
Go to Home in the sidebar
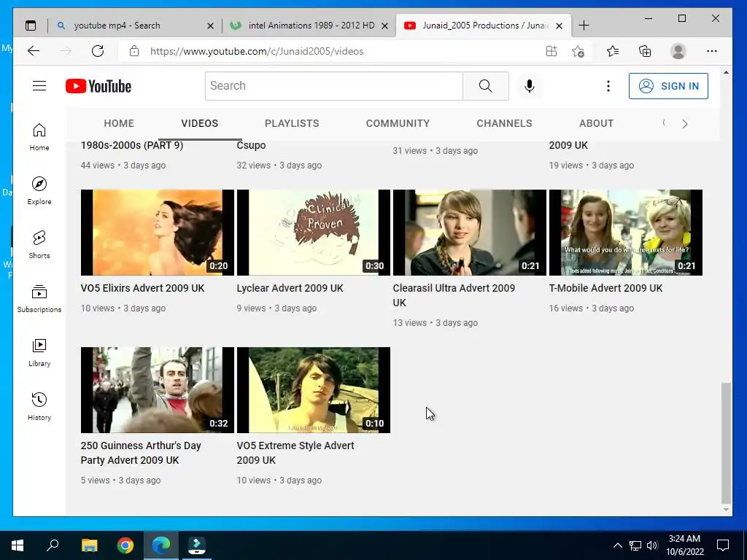[x=39, y=137]
